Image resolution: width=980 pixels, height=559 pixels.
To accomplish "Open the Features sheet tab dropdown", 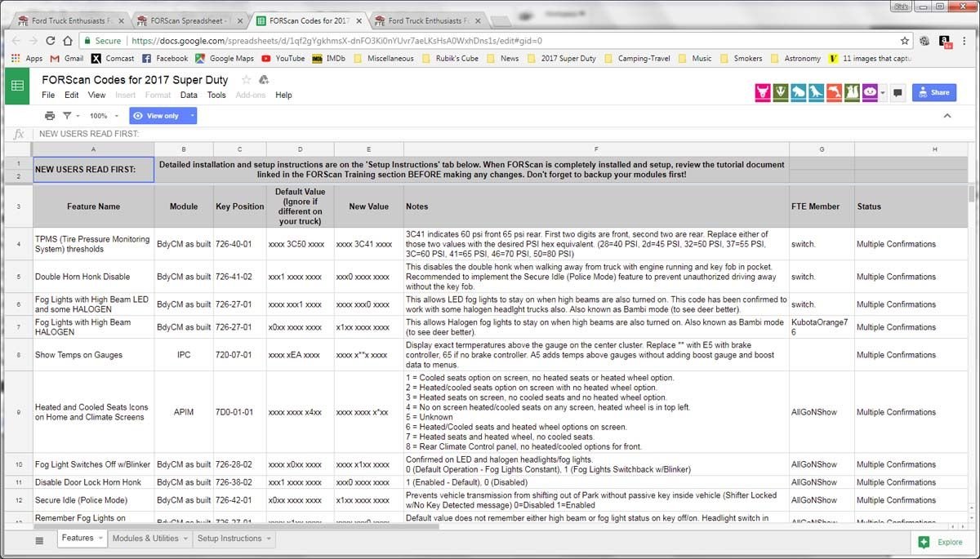I will click(99, 539).
